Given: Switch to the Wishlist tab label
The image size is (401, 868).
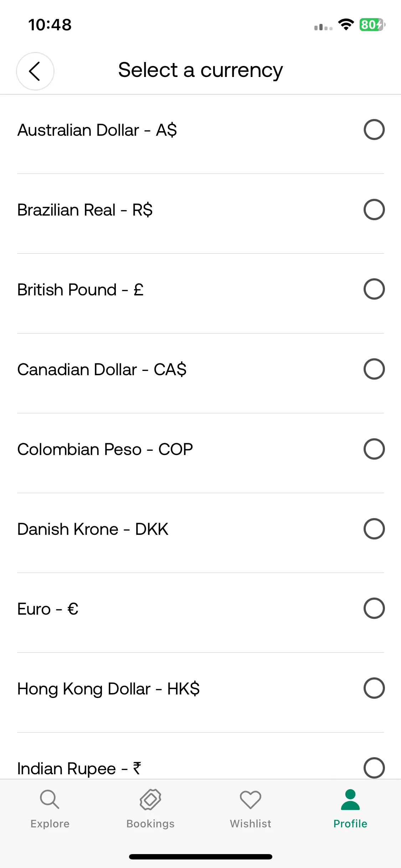Looking at the screenshot, I should pos(251,824).
